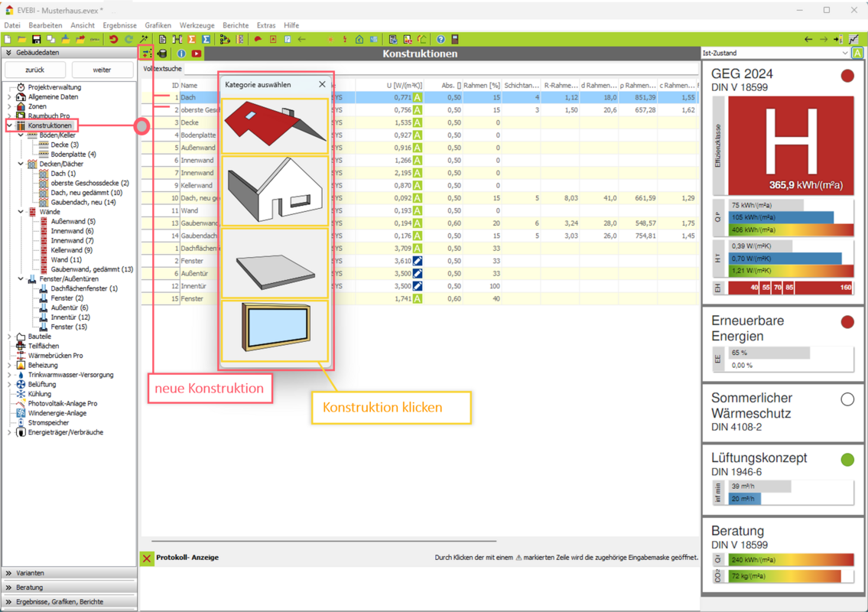Choose the window category image
Image resolution: width=868 pixels, height=612 pixels.
[x=275, y=330]
